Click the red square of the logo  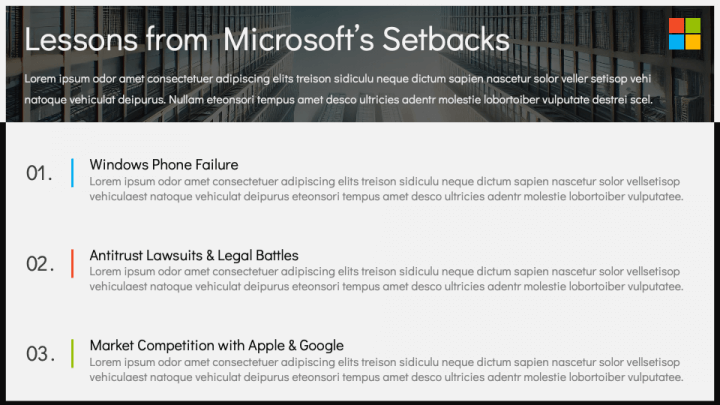(x=676, y=25)
